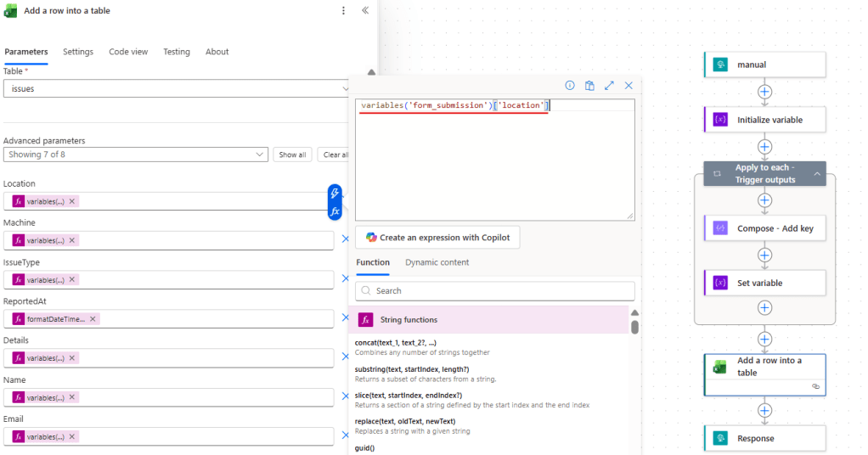868x455 pixels.
Task: Add a step below the manual trigger
Action: tap(764, 92)
